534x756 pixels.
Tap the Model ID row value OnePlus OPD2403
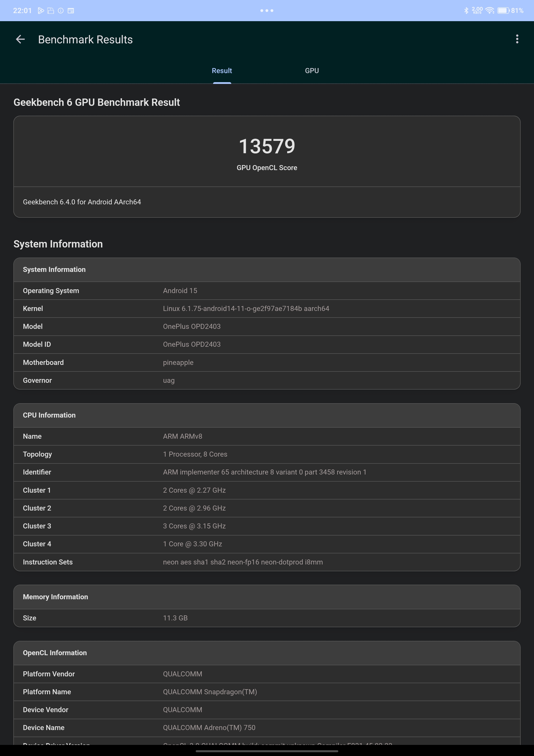(x=192, y=344)
